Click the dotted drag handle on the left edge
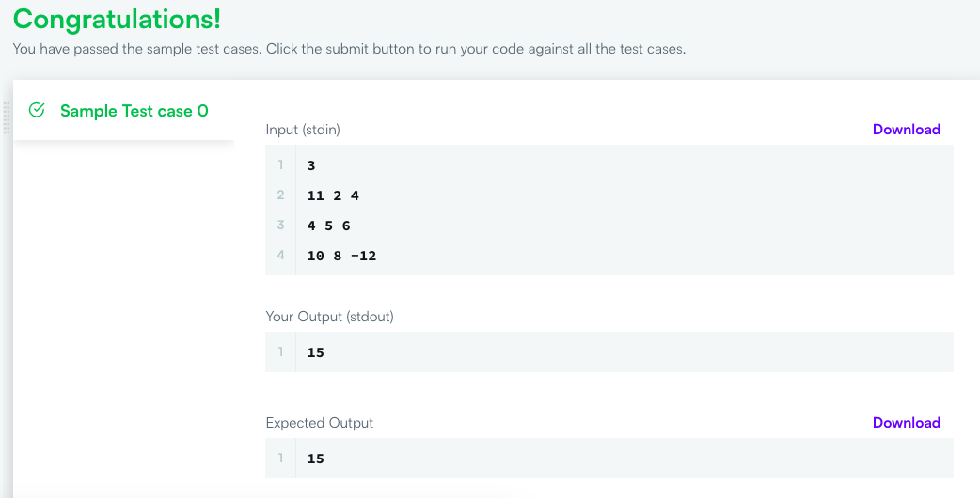Screen dimensions: 980x498 (7, 117)
